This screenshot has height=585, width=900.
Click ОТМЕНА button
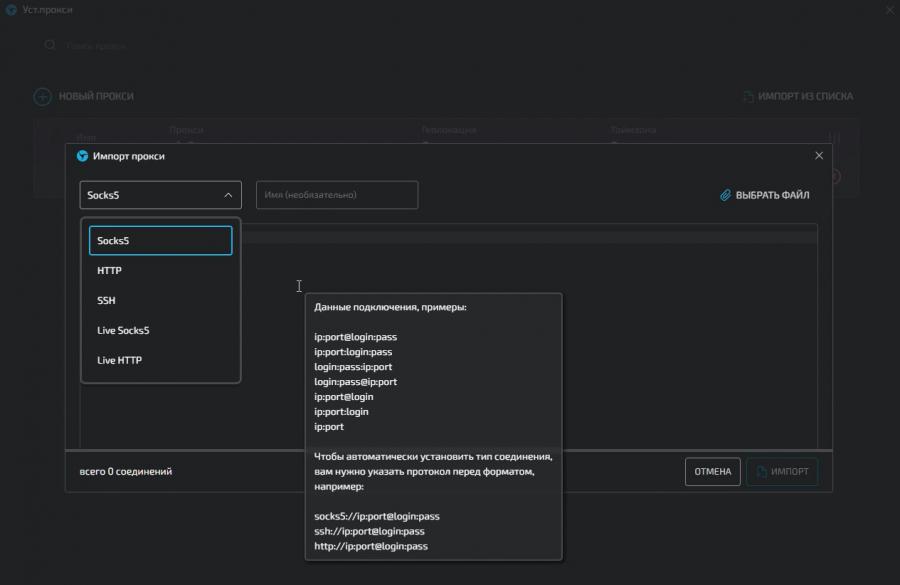(x=713, y=471)
